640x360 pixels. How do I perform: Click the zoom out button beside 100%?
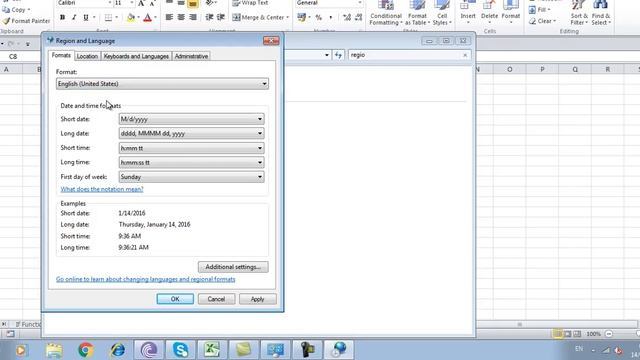coord(609,334)
